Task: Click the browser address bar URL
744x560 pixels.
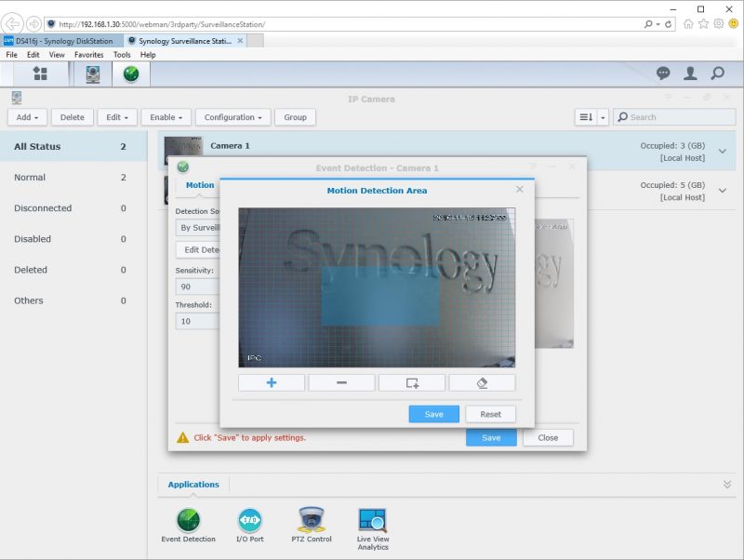Action: pos(162,24)
